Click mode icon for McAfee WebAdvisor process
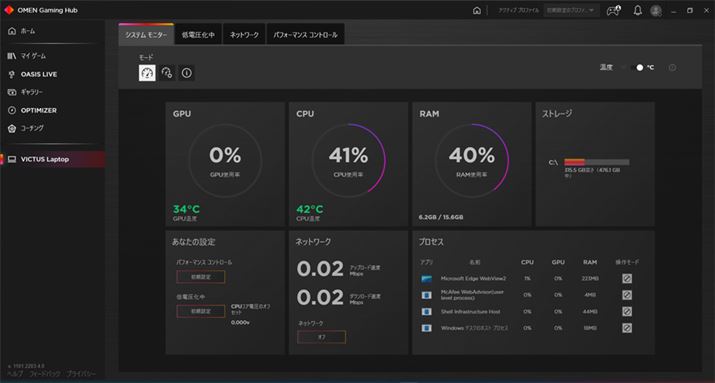The height and width of the screenshot is (383, 715). click(x=627, y=295)
